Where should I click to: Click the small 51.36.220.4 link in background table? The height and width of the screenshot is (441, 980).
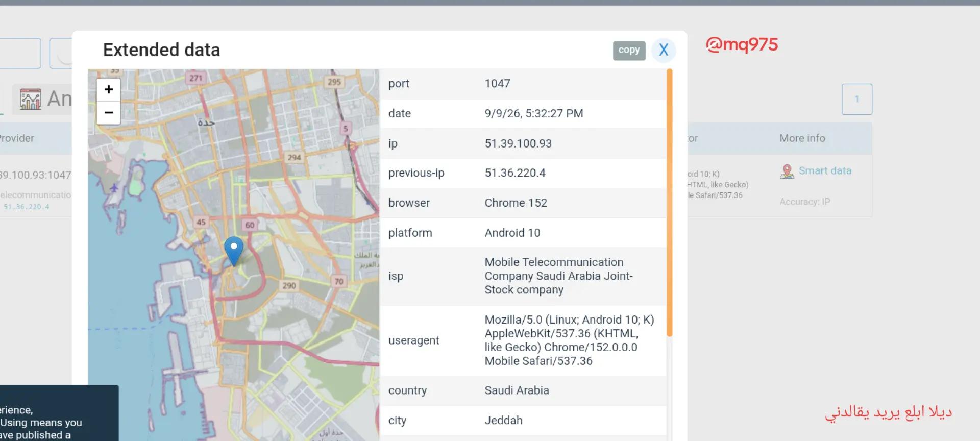pos(27,207)
